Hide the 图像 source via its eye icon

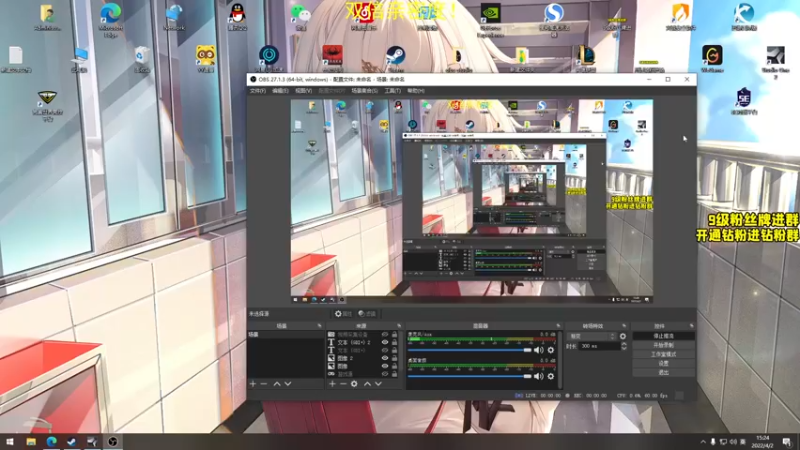pyautogui.click(x=385, y=366)
